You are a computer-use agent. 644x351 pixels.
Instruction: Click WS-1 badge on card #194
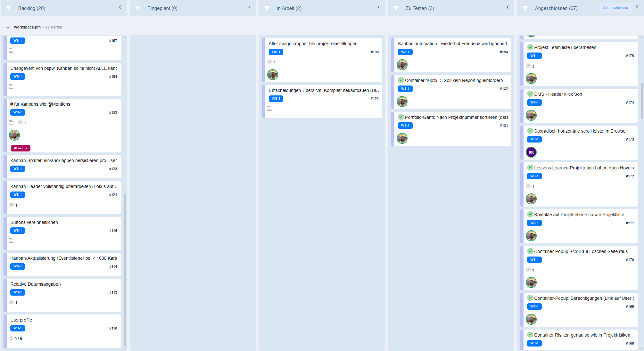(405, 52)
